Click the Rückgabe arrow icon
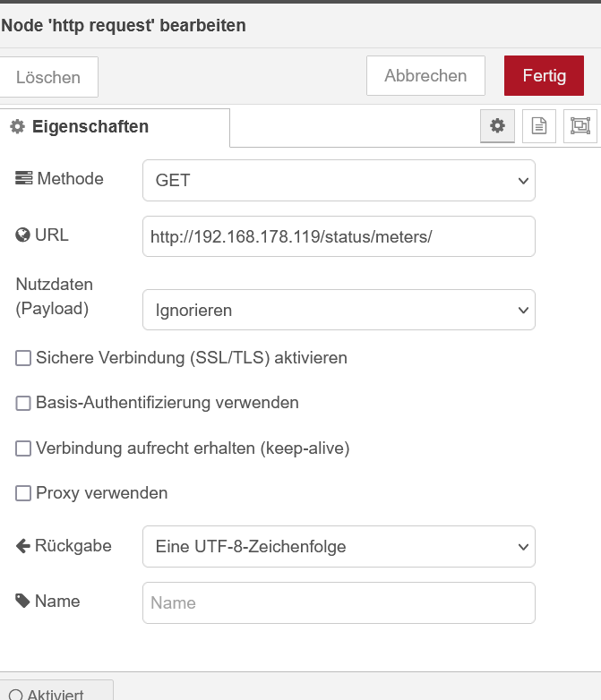601x700 pixels. click(23, 545)
